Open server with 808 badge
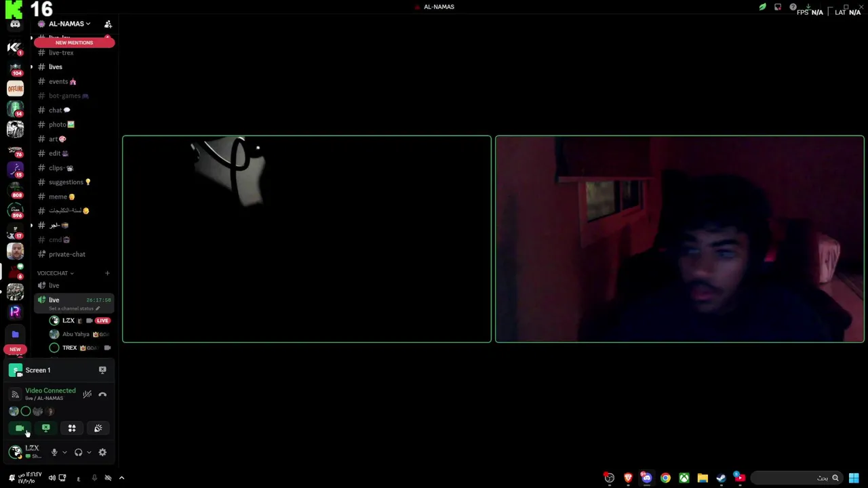Viewport: 868px width, 488px height. point(15,190)
